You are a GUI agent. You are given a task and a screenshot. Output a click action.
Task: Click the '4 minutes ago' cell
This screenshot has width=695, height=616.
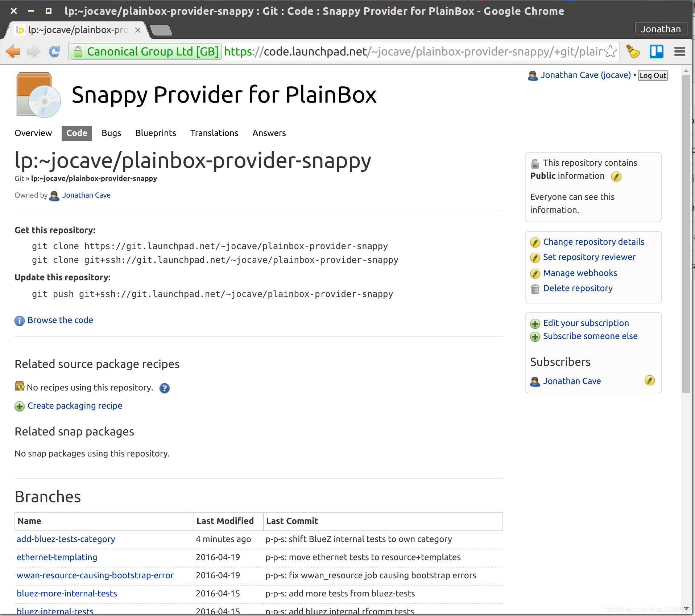tap(223, 539)
